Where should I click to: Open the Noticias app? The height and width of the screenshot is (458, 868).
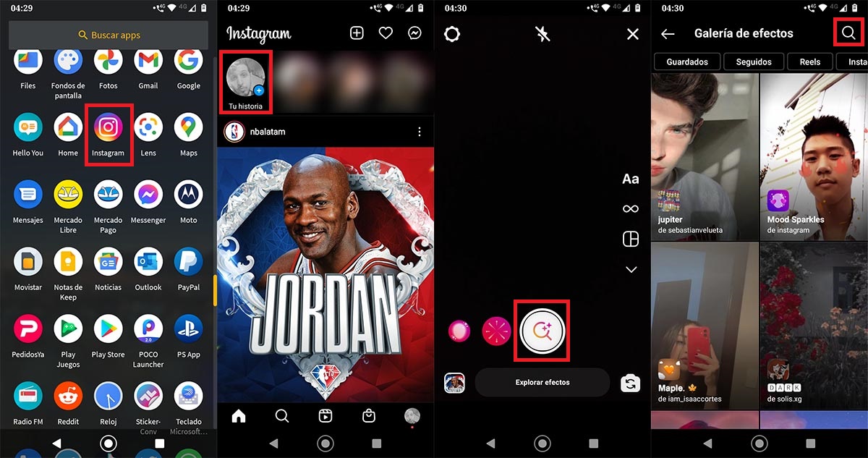[108, 262]
